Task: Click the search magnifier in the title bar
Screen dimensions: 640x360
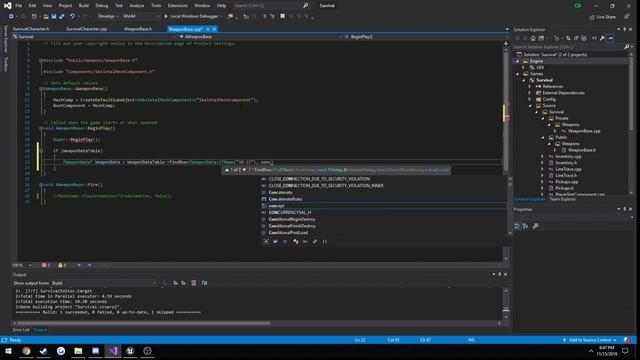Action: click(x=305, y=6)
